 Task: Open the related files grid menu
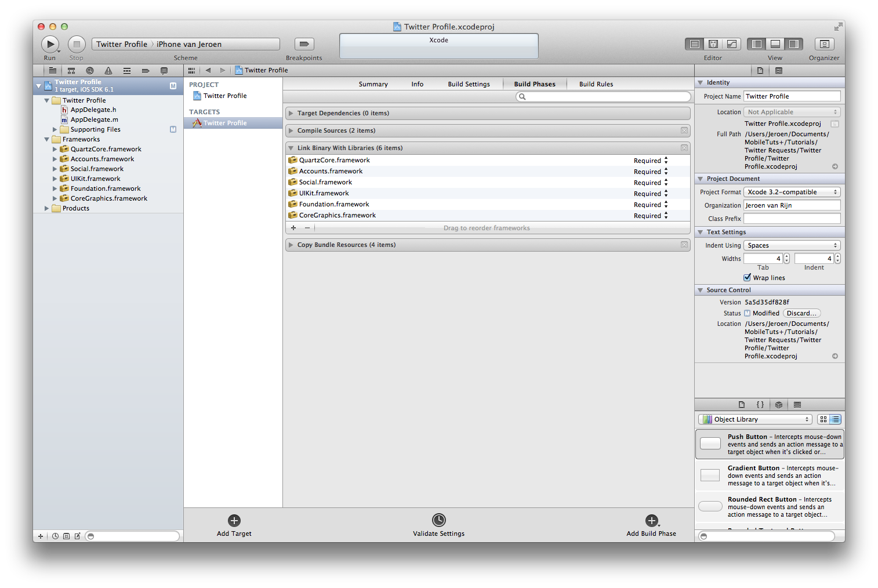tap(191, 71)
